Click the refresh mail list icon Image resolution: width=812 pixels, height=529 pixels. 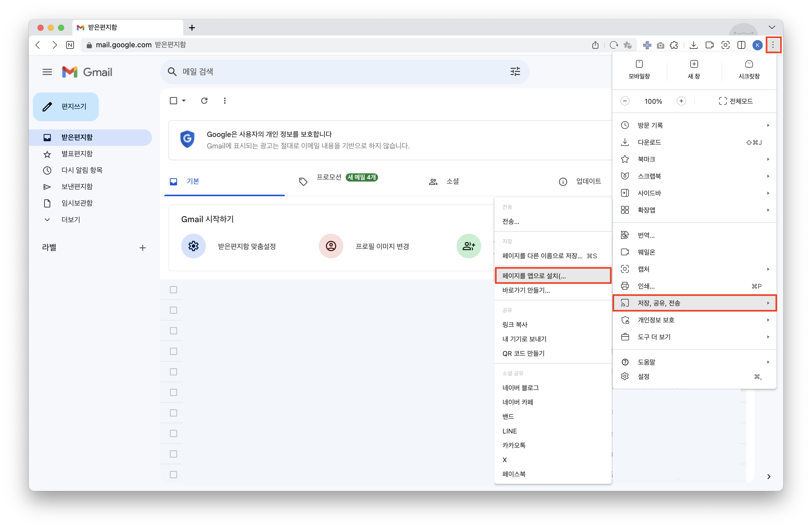point(204,101)
